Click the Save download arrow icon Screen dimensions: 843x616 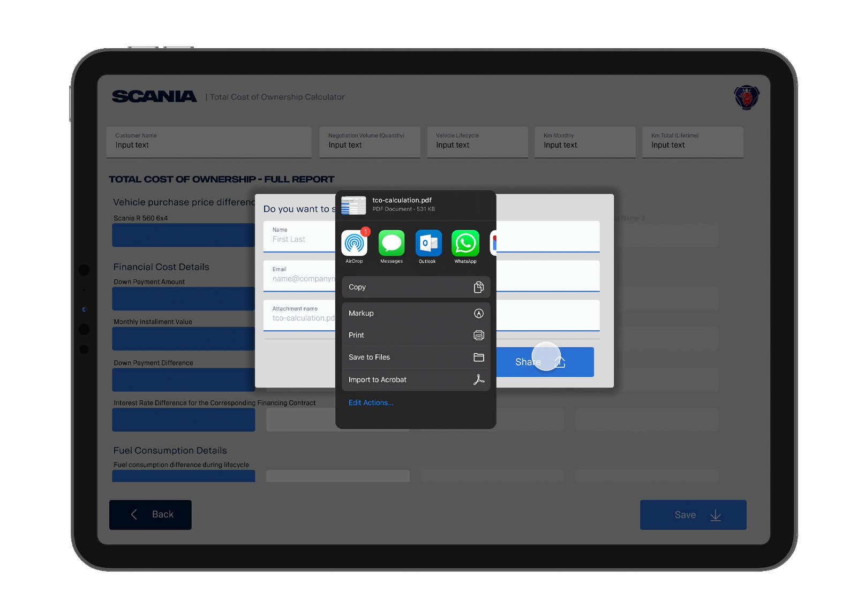pos(716,515)
